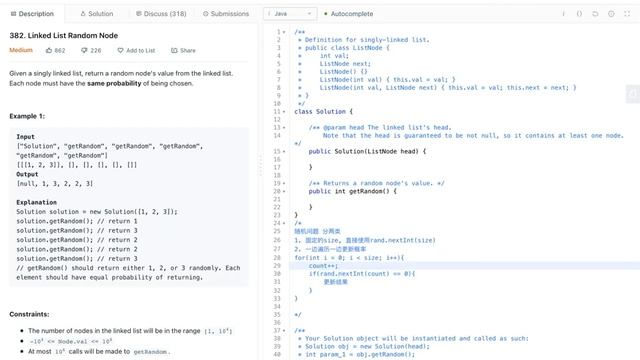
Task: Click the 'Input' label in example
Action: point(25,137)
